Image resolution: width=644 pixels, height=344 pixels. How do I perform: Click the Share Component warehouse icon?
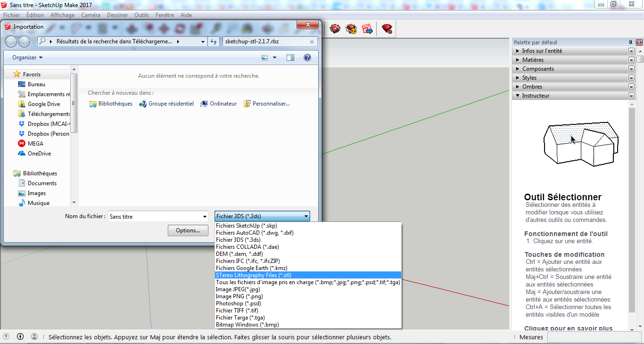351,29
